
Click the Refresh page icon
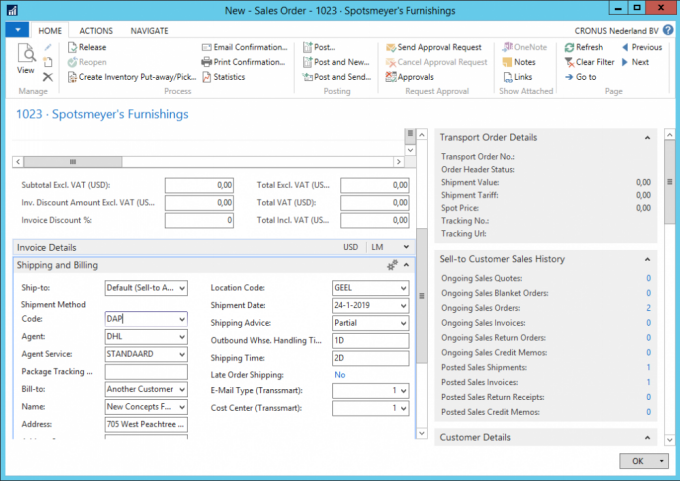click(x=569, y=47)
